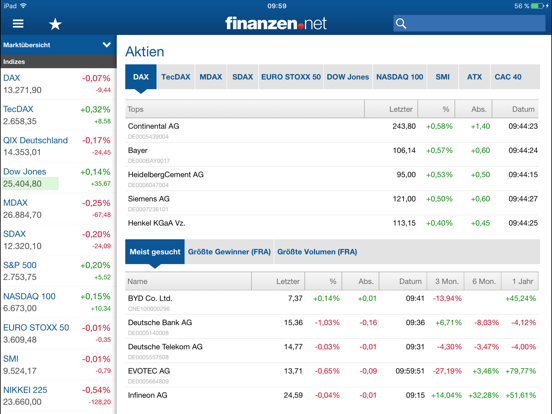The height and width of the screenshot is (414, 552).
Task: Tap the 09:59 status bar clock
Action: [277, 6]
